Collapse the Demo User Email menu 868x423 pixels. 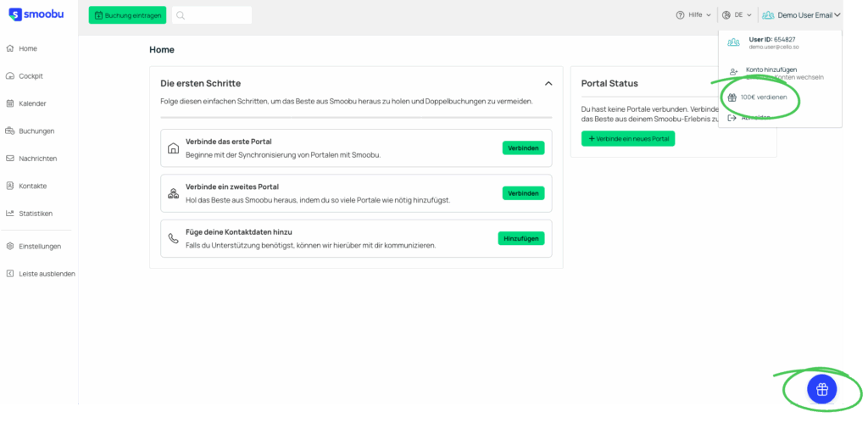801,15
